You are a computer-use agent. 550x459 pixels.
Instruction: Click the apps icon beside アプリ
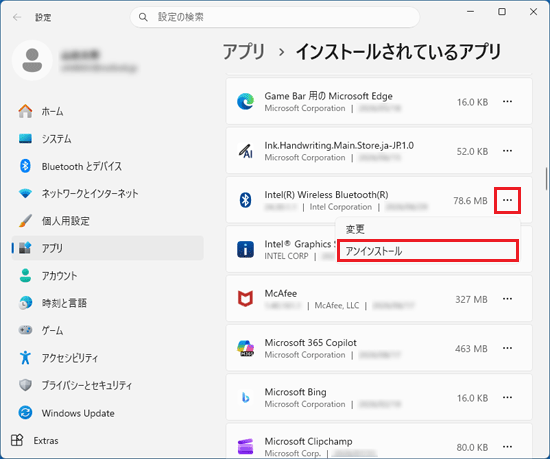(25, 248)
